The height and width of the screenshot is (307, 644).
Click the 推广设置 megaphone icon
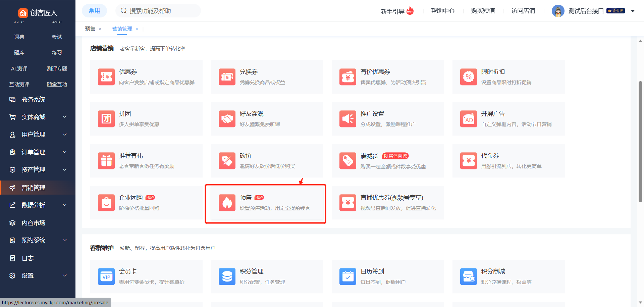[347, 119]
